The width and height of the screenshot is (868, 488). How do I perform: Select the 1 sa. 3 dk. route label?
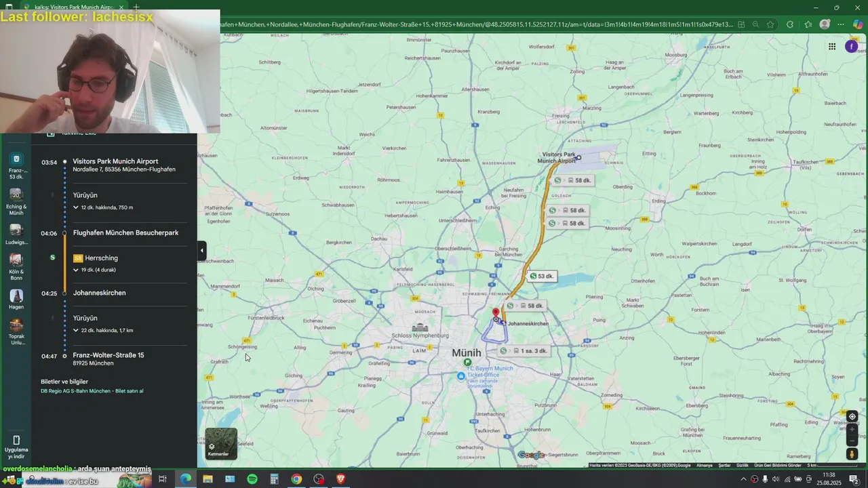[x=524, y=350]
